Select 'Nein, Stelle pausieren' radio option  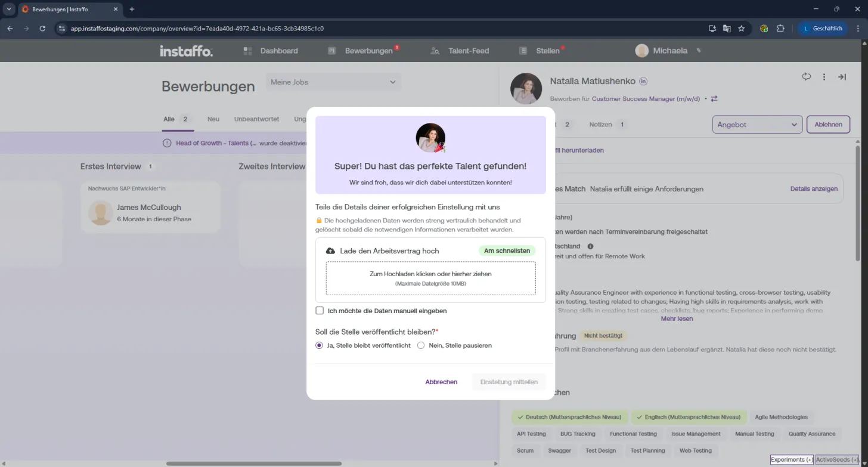coord(421,345)
